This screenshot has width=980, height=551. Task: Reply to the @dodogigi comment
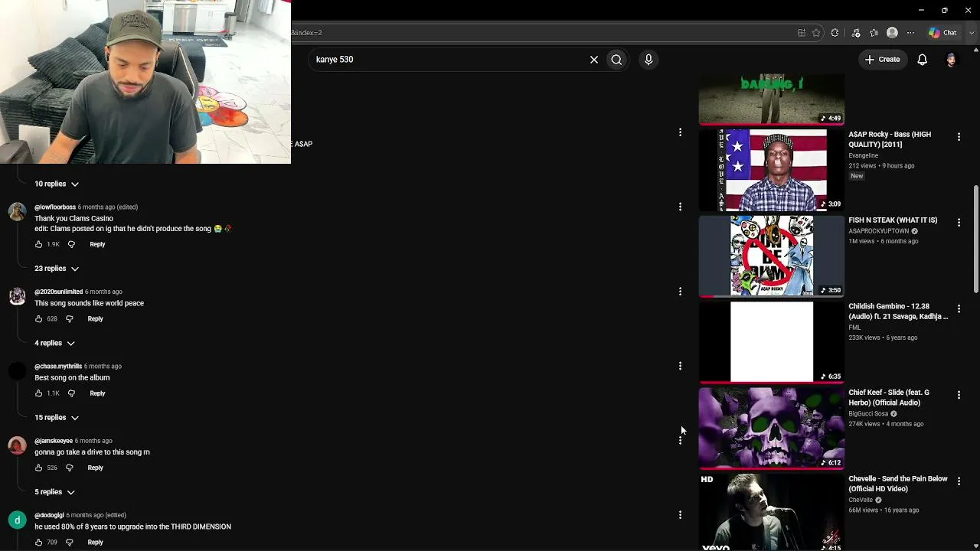tap(95, 542)
